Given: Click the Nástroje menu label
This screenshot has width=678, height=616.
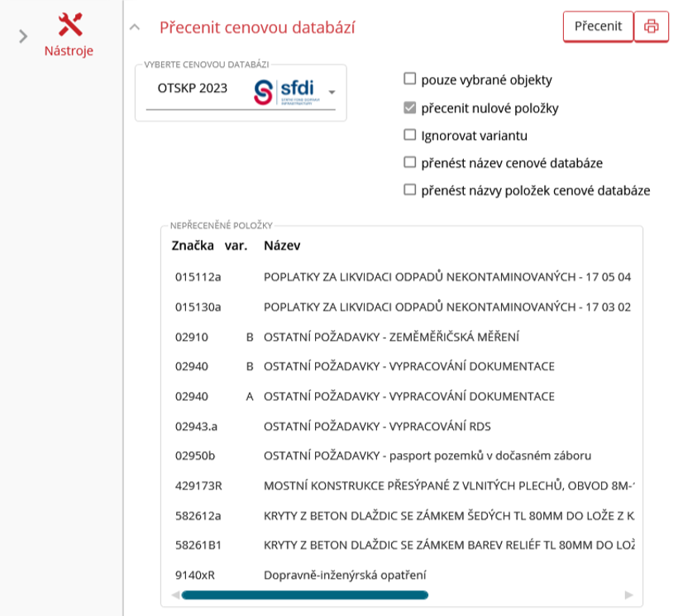Looking at the screenshot, I should click(69, 50).
